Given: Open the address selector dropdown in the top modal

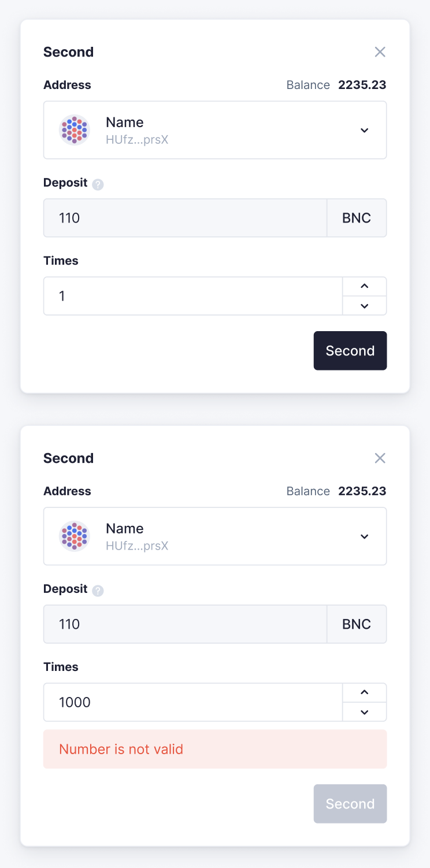Looking at the screenshot, I should point(365,130).
